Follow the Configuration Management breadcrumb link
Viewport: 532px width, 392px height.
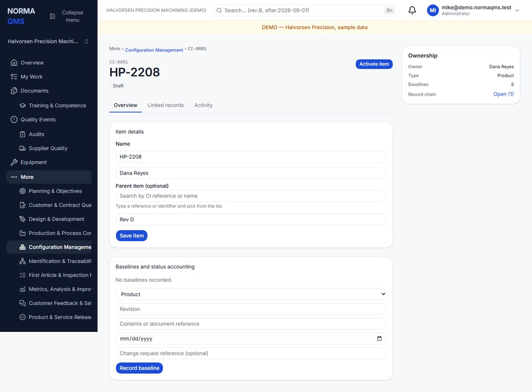tap(154, 50)
